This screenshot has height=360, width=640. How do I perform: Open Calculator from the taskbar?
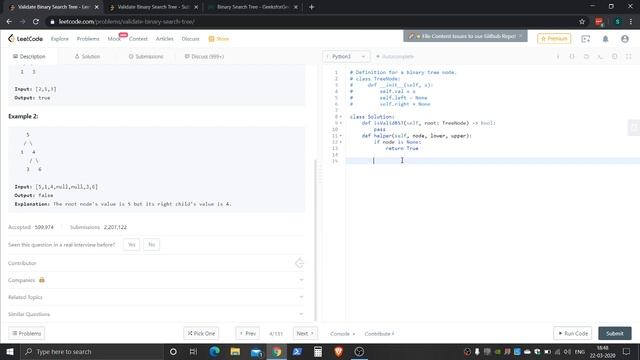[318, 351]
